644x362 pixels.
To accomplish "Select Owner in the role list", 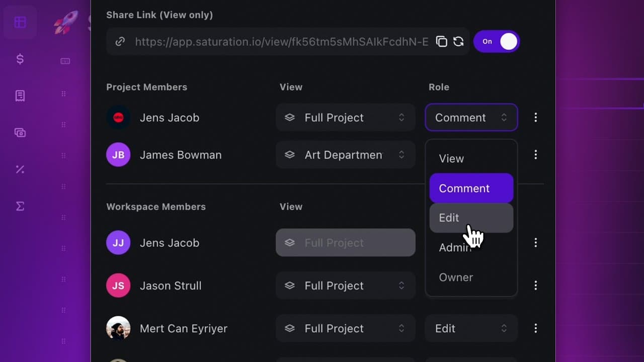I will tap(471, 278).
